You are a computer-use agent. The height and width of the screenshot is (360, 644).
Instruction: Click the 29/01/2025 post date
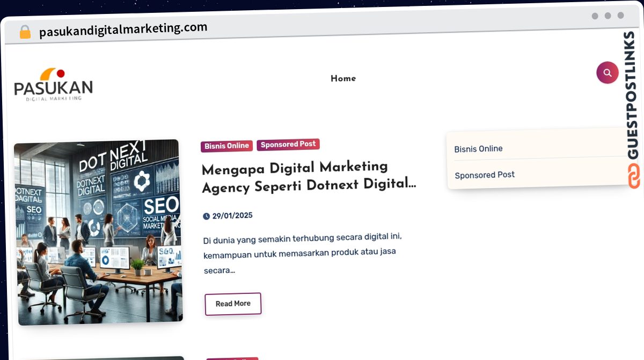coord(232,215)
